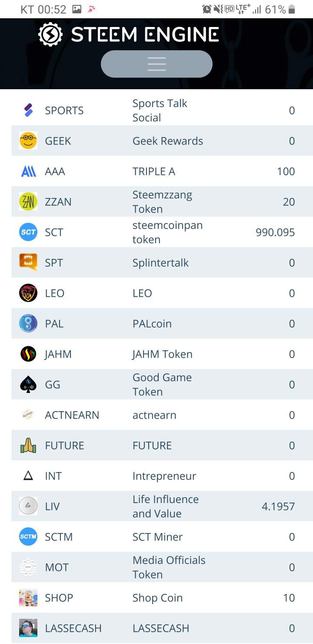Select the blue SCT token icon
The width and height of the screenshot is (313, 644).
(x=28, y=232)
